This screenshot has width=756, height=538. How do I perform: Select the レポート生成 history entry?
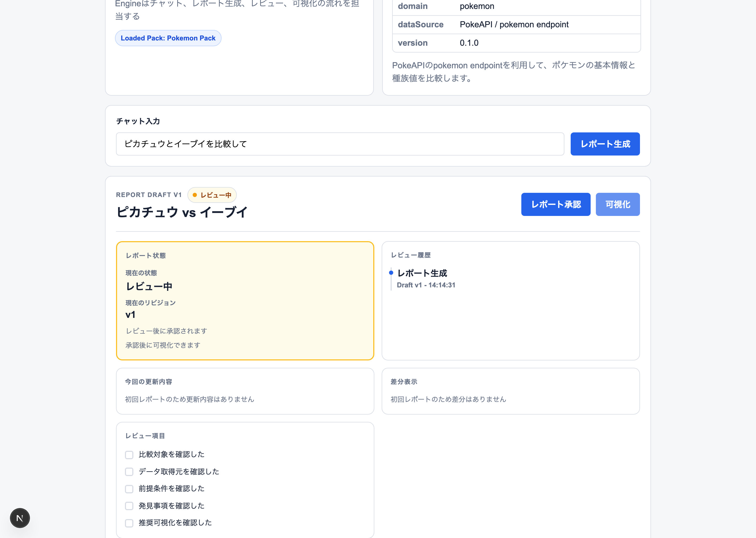coord(422,273)
